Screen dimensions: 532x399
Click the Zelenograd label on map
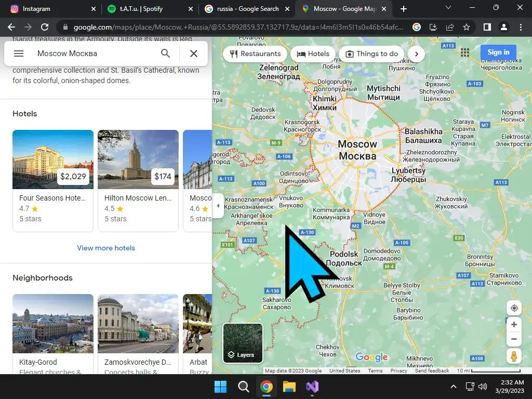click(x=279, y=72)
